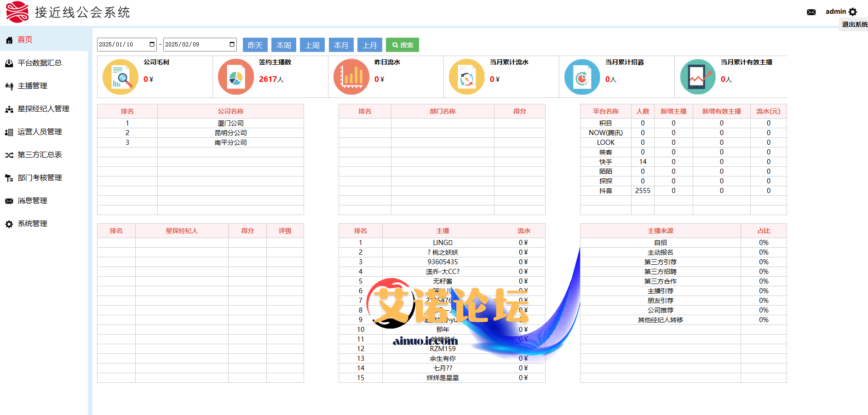Viewport: 868px width, 415px height.
Task: Click the green 搜索 button
Action: pyautogui.click(x=402, y=45)
